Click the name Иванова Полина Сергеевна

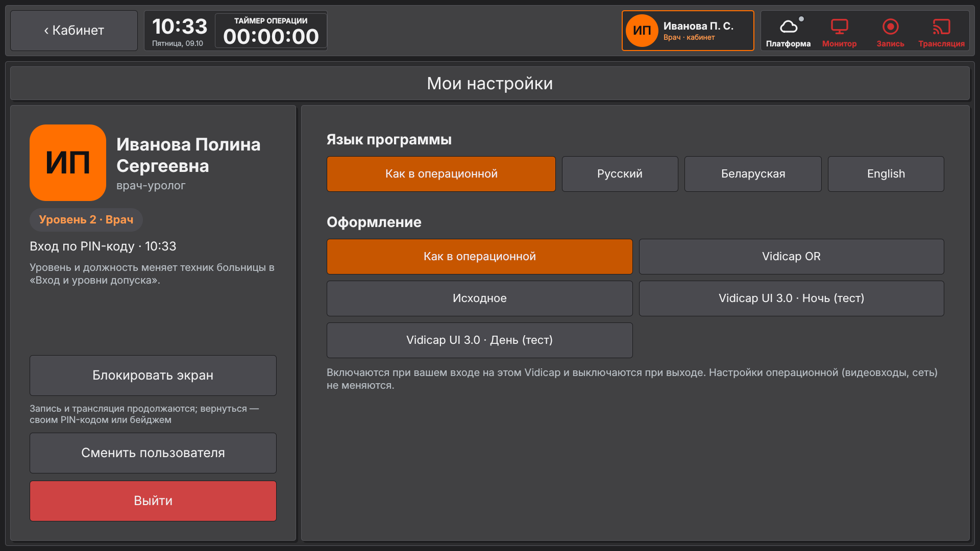(188, 155)
